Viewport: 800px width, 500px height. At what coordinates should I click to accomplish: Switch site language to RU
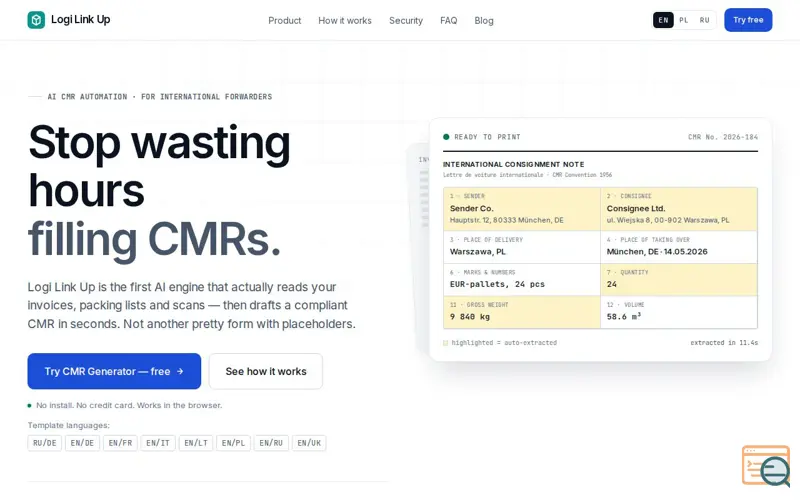(705, 20)
